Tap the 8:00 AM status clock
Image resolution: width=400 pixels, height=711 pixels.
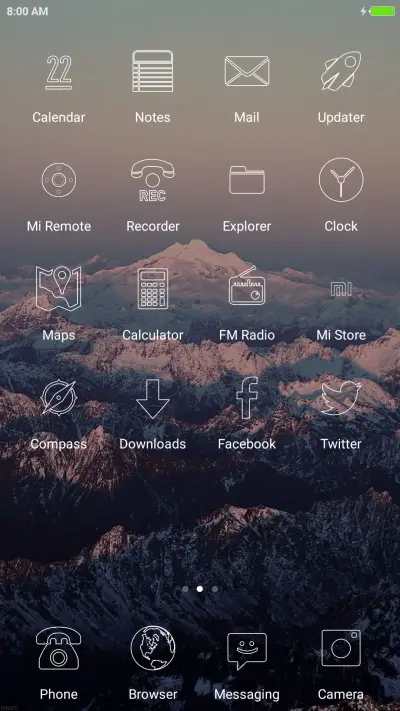click(27, 11)
